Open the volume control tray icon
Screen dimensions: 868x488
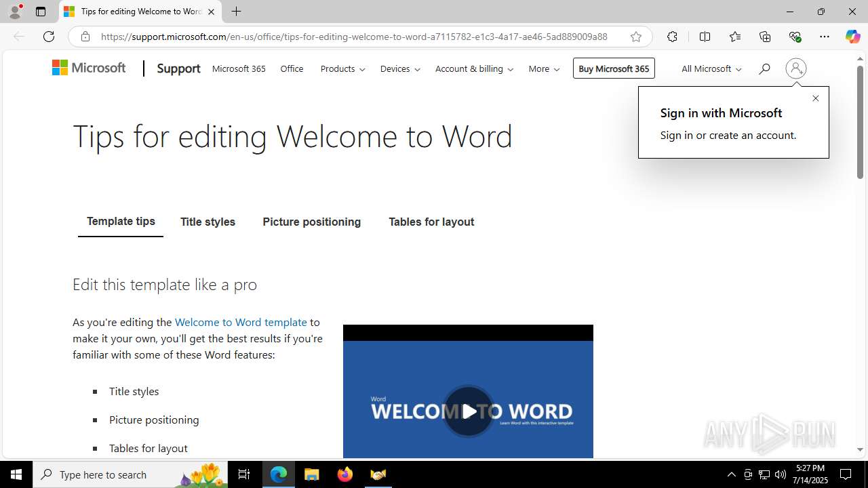tap(781, 474)
